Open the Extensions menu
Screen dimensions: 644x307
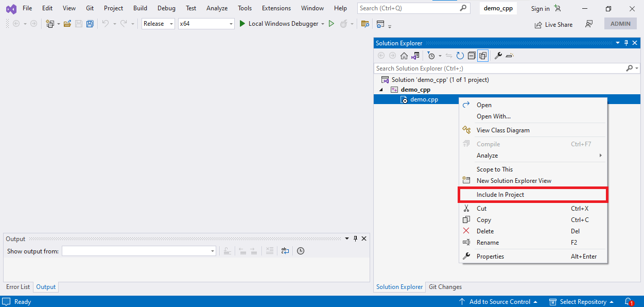pyautogui.click(x=276, y=8)
